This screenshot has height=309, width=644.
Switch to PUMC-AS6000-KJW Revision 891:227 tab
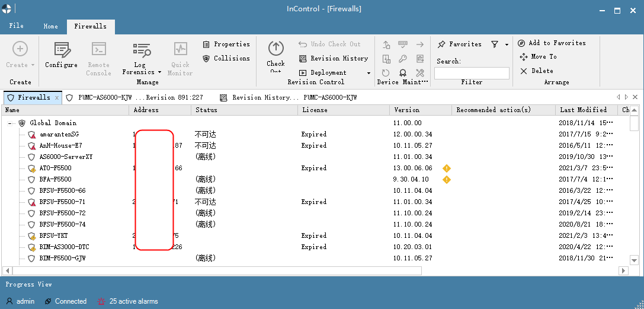(134, 98)
